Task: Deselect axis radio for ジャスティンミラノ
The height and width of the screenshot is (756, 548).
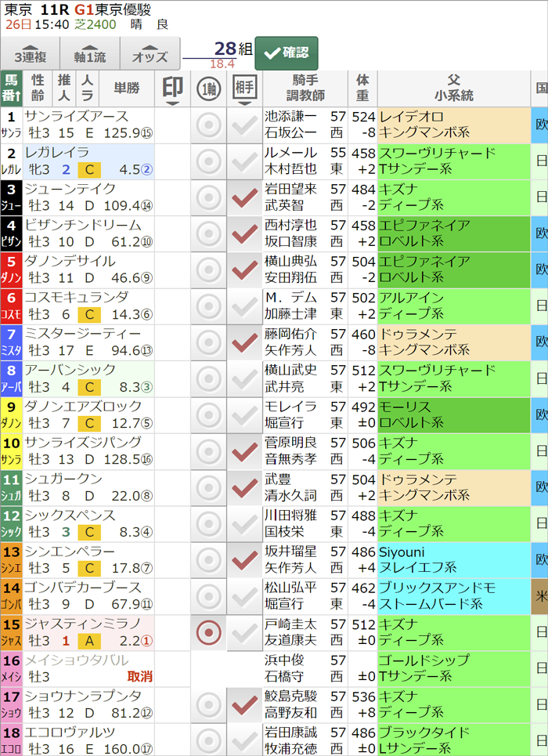Action: [209, 632]
